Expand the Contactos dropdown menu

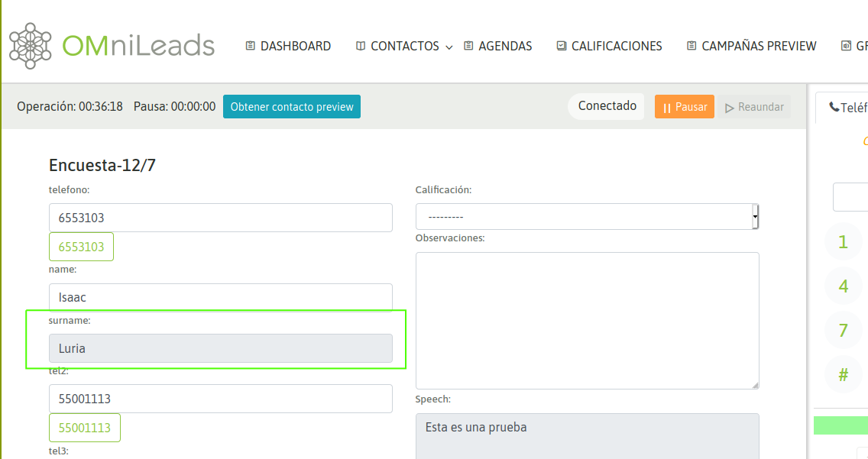pyautogui.click(x=404, y=46)
